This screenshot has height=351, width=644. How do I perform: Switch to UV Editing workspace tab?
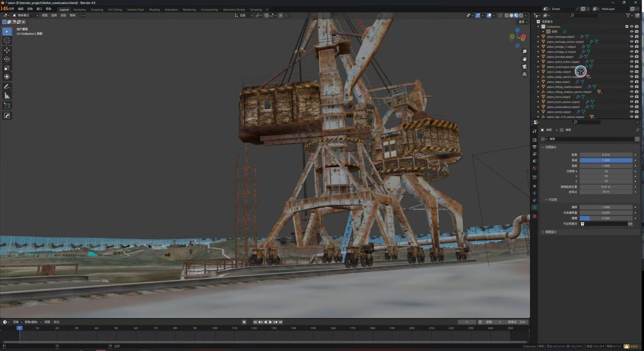pos(115,10)
